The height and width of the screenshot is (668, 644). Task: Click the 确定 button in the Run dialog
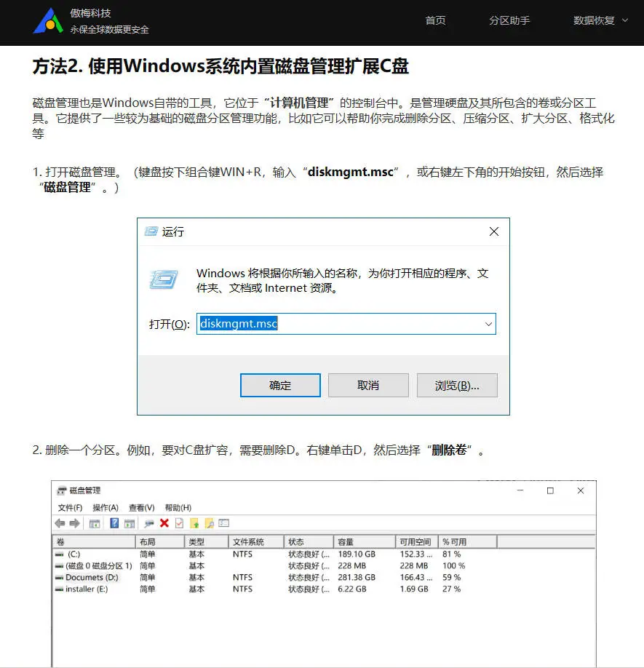point(279,385)
